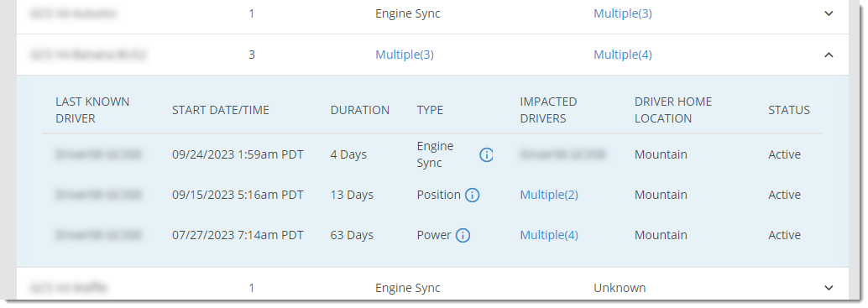Click the Position type text
The width and height of the screenshot is (868, 308).
pos(439,196)
